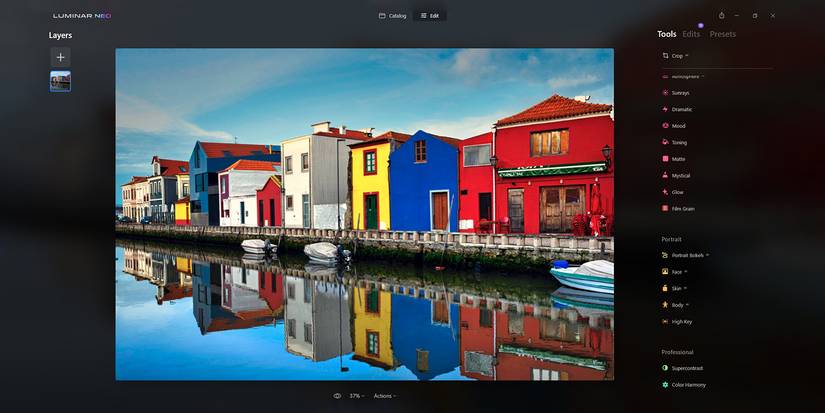Open the Actions dropdown below the photo
This screenshot has width=825, height=413.
pos(384,396)
